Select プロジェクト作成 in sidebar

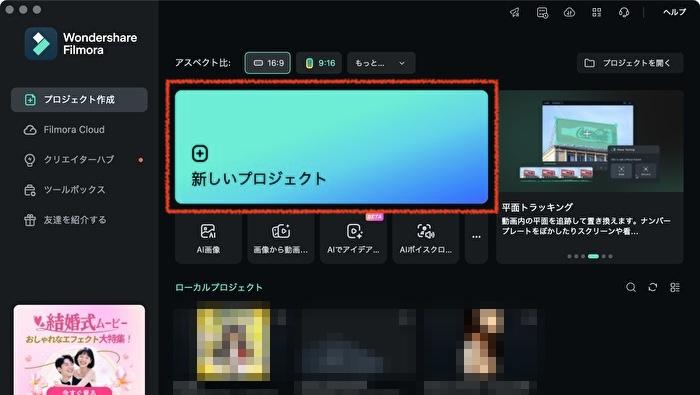pyautogui.click(x=79, y=100)
